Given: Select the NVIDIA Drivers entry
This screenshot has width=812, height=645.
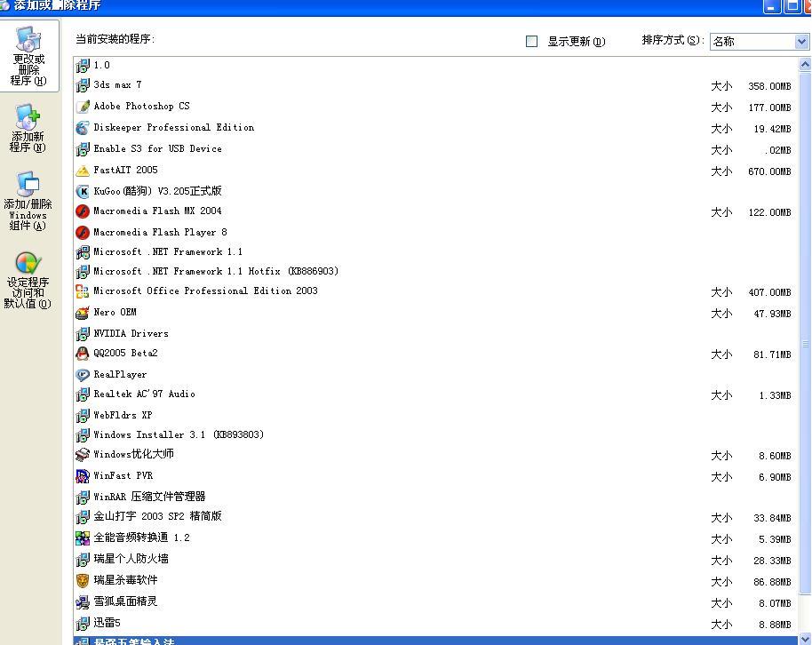Looking at the screenshot, I should (435, 334).
